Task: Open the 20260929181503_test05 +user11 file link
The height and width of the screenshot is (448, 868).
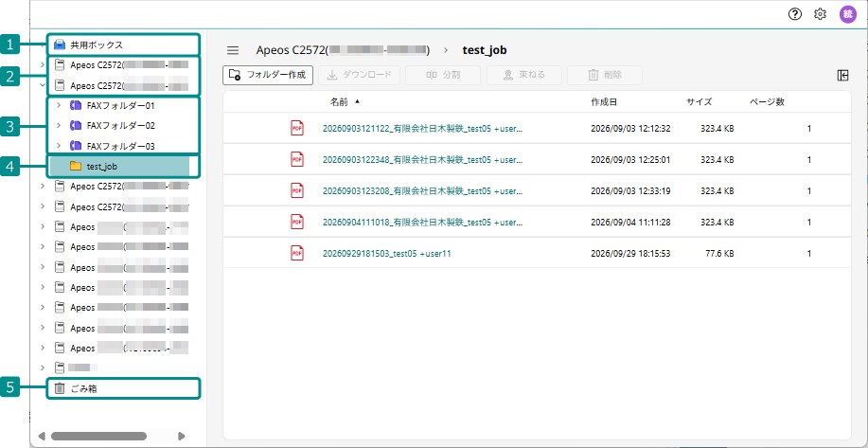Action: click(387, 253)
